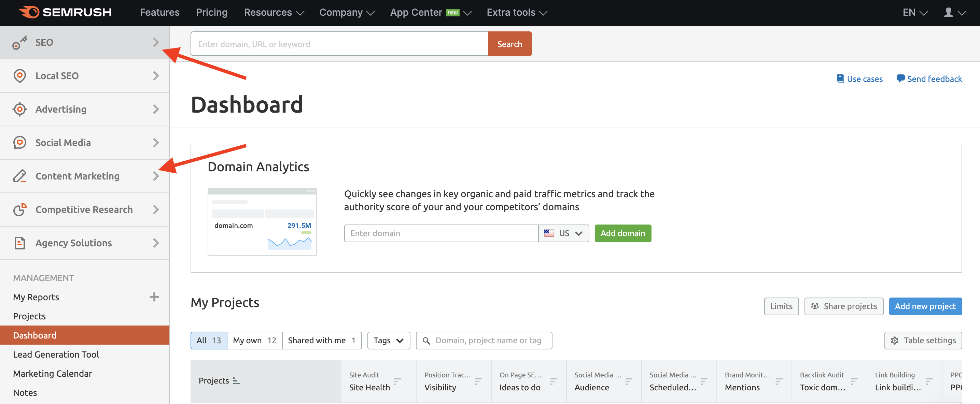The image size is (980, 404).
Task: Sort the Social Media Scheduled column
Action: coord(704,381)
